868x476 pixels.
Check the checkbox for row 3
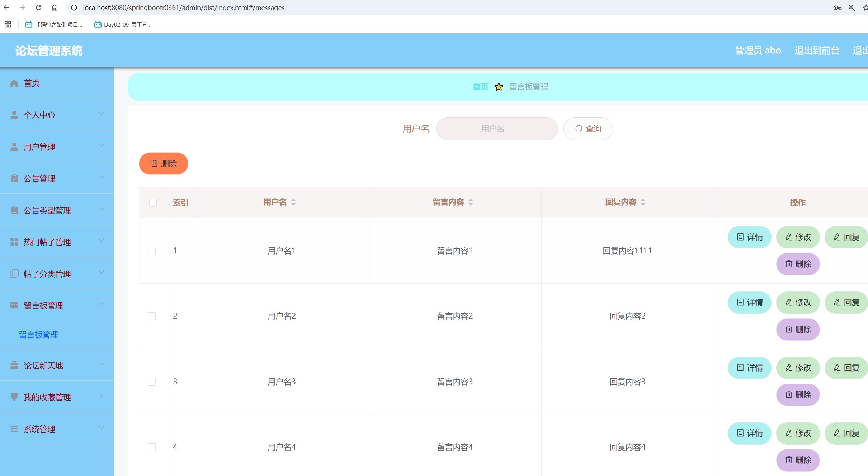point(152,382)
